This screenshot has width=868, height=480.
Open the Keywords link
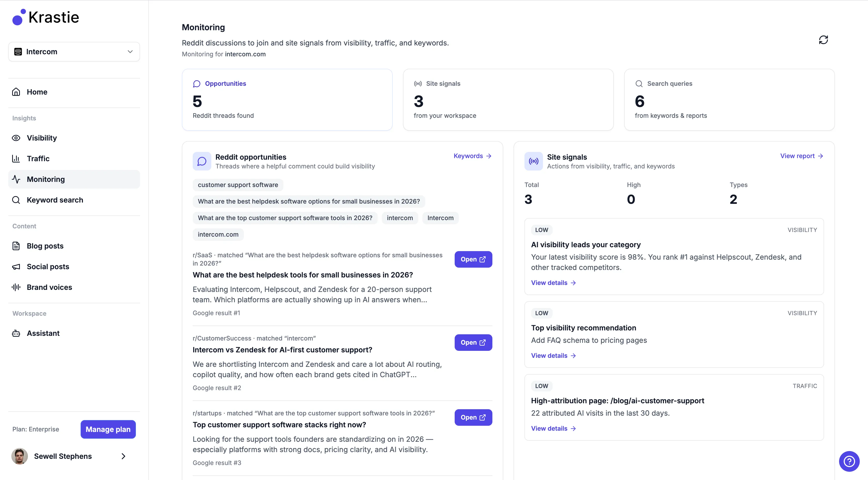click(472, 156)
